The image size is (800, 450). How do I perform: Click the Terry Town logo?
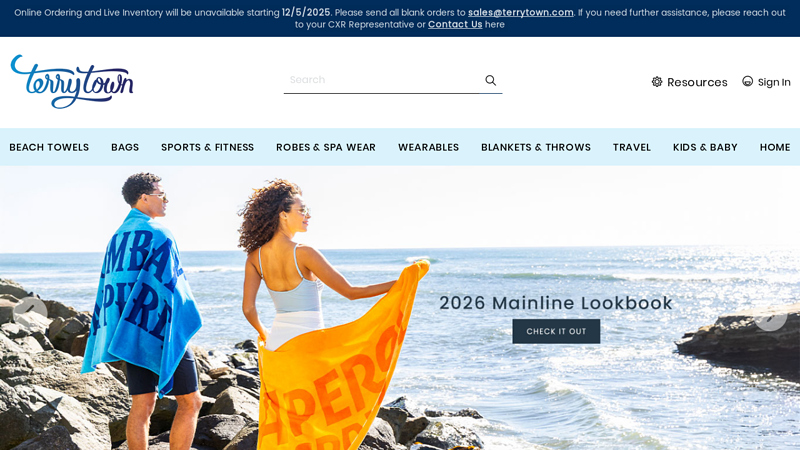(72, 82)
